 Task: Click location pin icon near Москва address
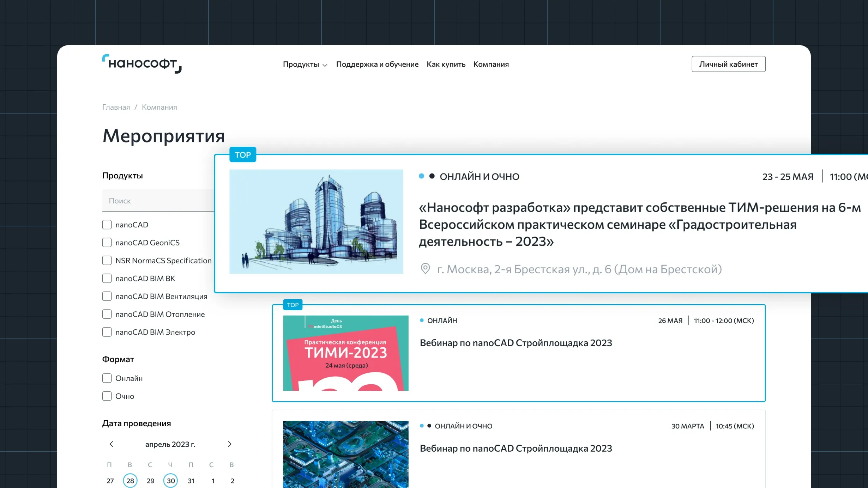click(425, 269)
